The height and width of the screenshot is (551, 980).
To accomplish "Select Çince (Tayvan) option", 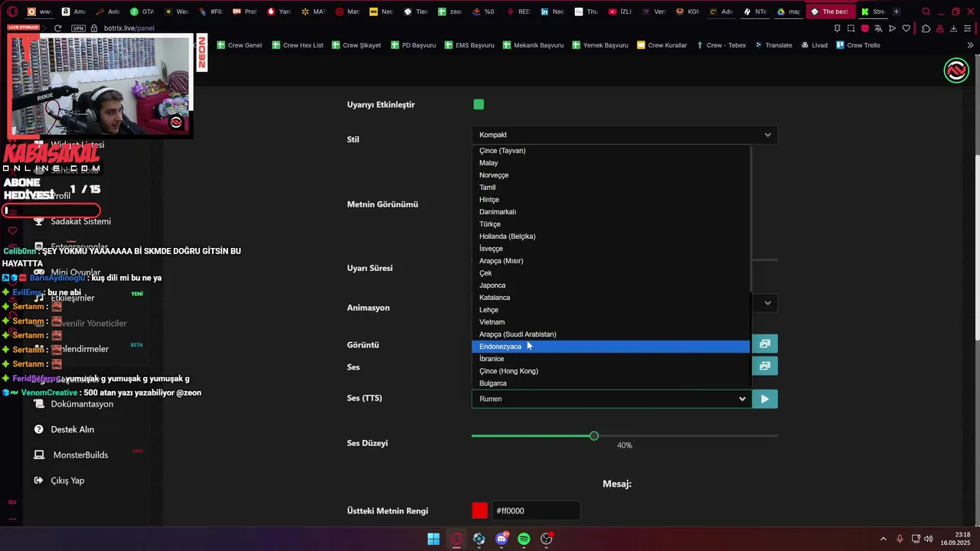I will tap(611, 151).
